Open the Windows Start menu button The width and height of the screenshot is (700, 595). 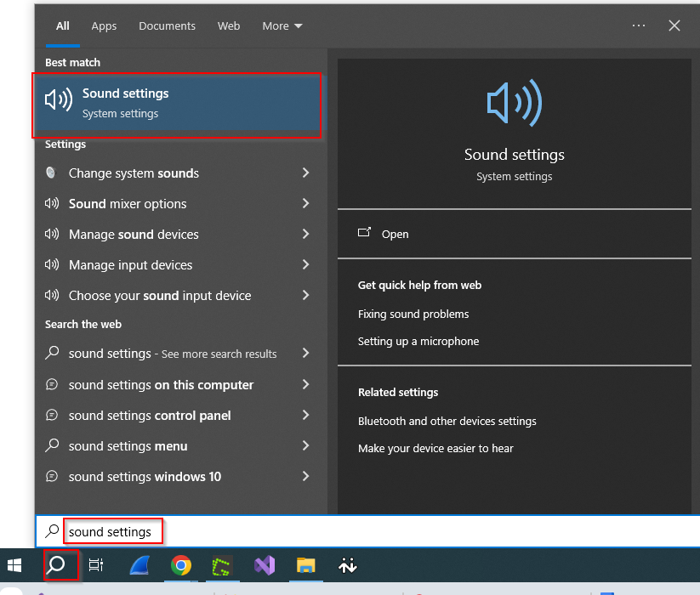[14, 565]
